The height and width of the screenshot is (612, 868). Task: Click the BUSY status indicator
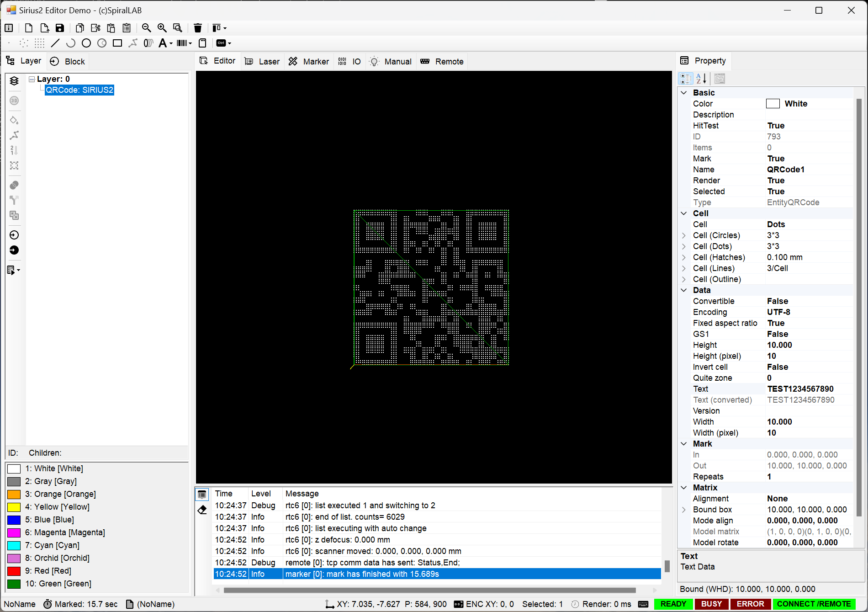pyautogui.click(x=711, y=604)
